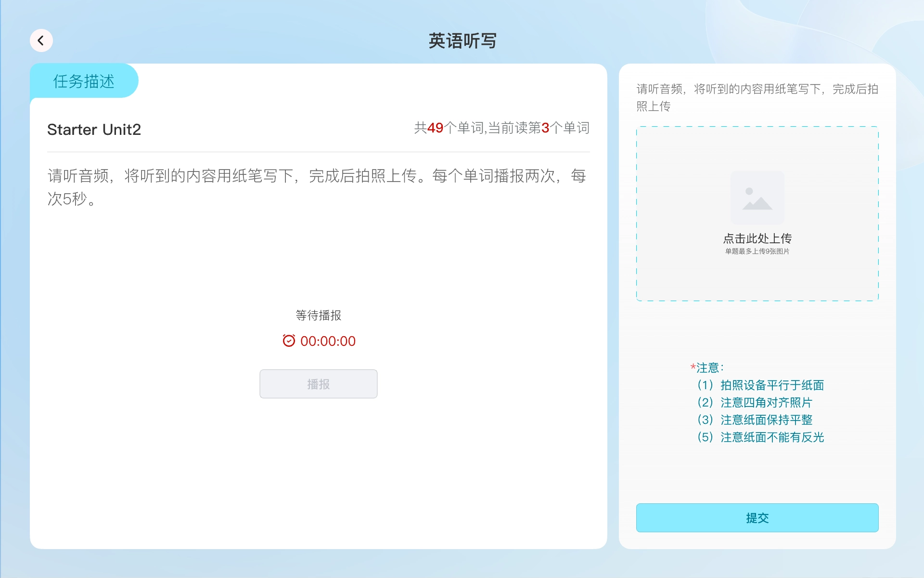This screenshot has width=924, height=578.
Task: Select the Starter Unit2 heading
Action: (94, 130)
